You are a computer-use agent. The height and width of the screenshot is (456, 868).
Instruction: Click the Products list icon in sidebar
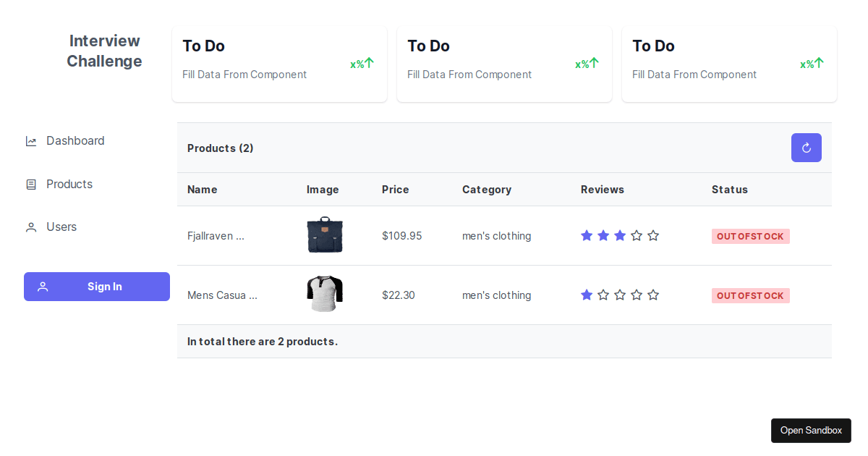coord(31,185)
